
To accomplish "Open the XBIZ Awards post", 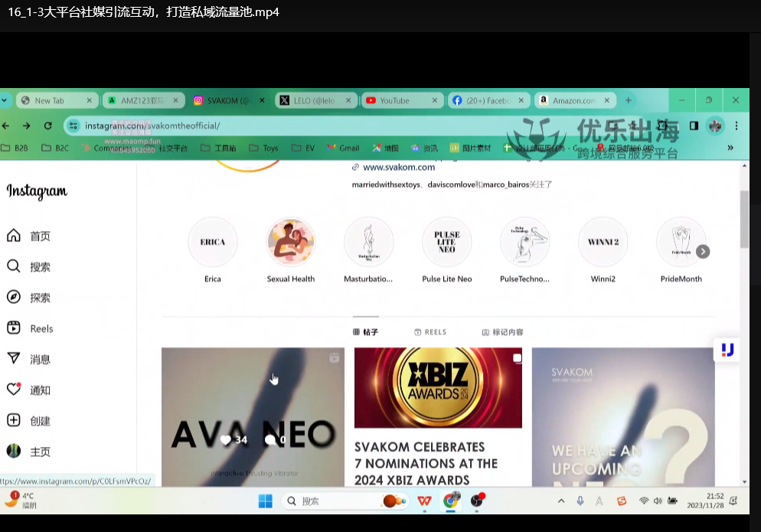I will [x=438, y=417].
